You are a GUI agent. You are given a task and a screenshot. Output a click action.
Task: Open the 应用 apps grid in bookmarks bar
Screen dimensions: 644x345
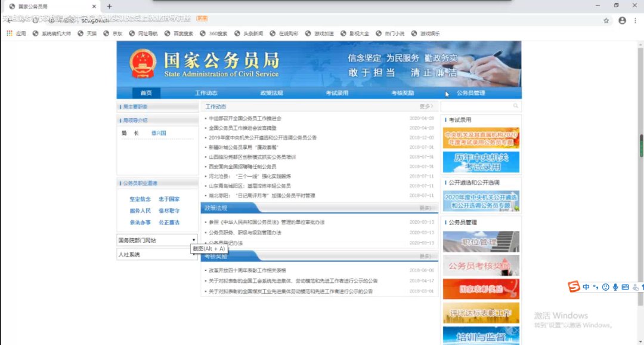pos(17,33)
